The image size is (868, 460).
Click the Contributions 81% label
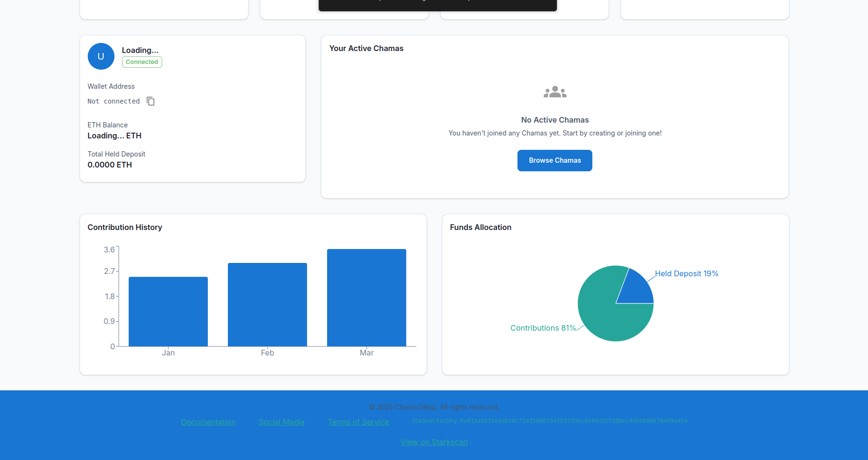click(x=543, y=328)
